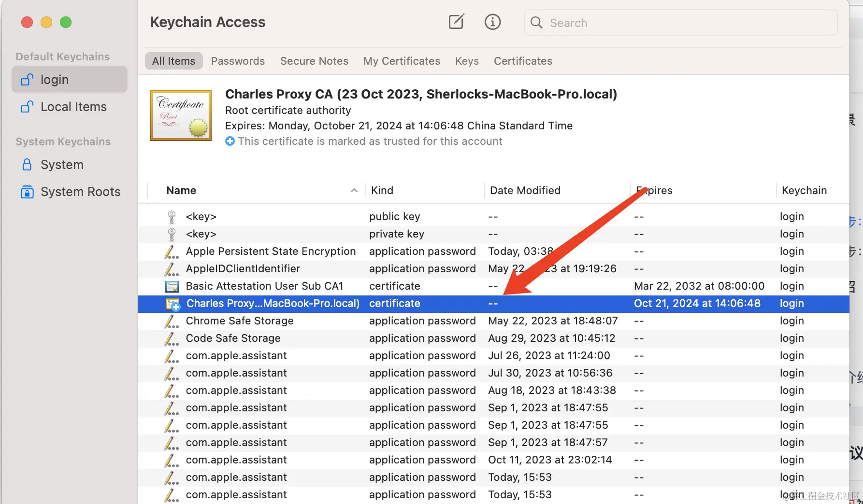
Task: Select the All Items tab
Action: [174, 61]
